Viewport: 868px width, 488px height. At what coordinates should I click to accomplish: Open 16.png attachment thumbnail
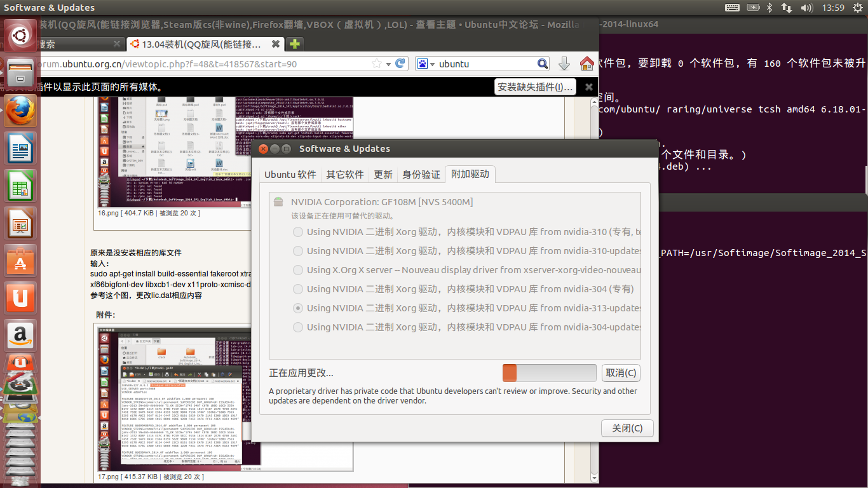pos(226,152)
